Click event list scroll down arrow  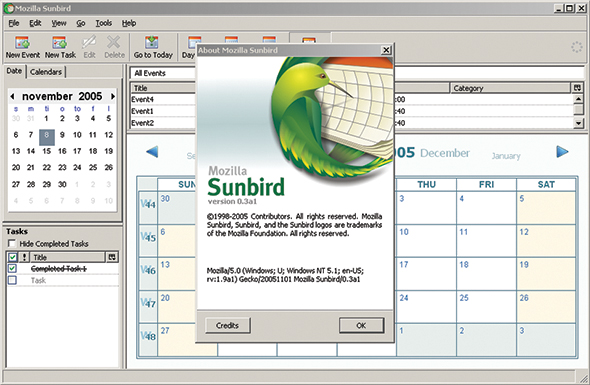578,123
